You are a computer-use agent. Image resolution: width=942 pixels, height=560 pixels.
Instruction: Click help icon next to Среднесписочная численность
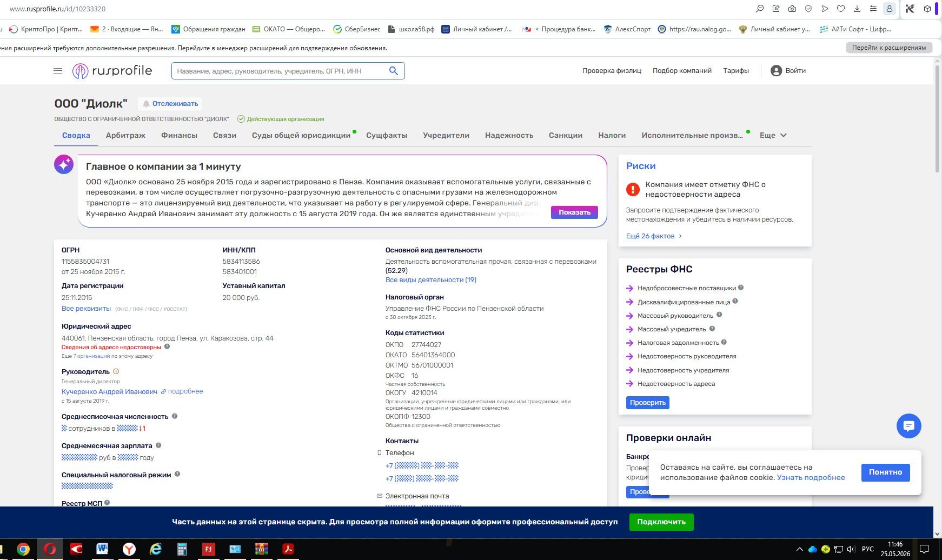[x=175, y=416]
